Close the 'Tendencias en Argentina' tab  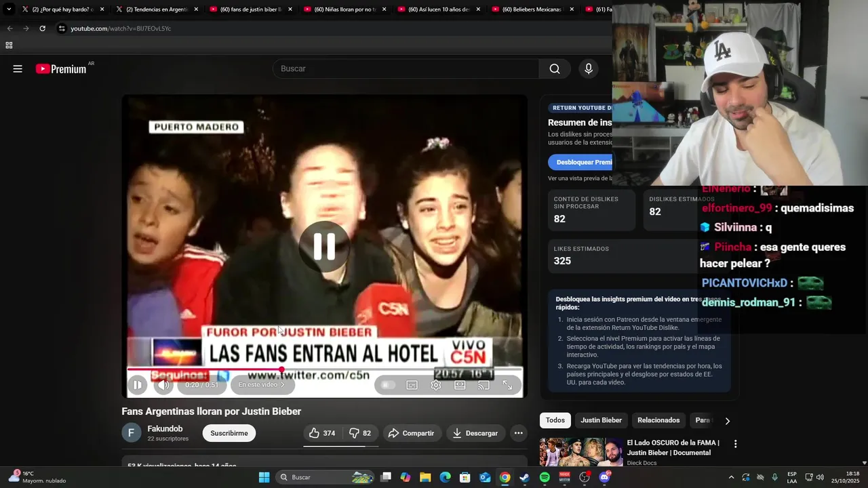(x=196, y=9)
